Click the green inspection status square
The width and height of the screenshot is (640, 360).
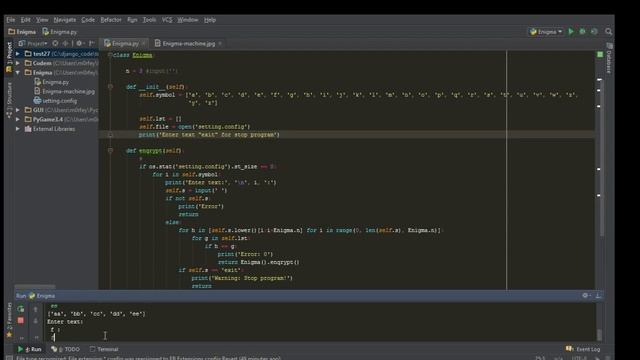coord(600,54)
